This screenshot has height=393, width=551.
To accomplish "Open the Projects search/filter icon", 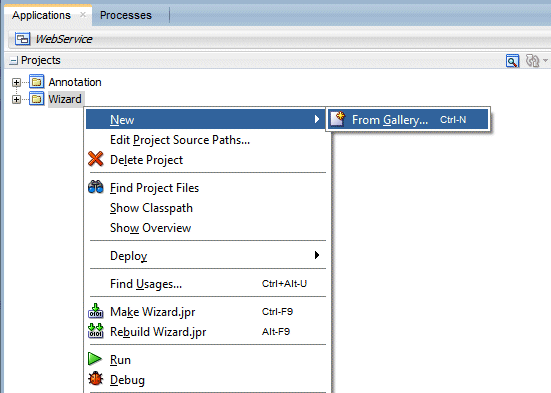I will click(512, 60).
